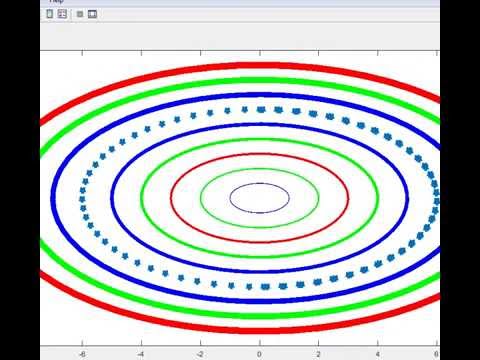Click the x-axis tick label 0
Screen dimensions: 480x360
(x=259, y=354)
